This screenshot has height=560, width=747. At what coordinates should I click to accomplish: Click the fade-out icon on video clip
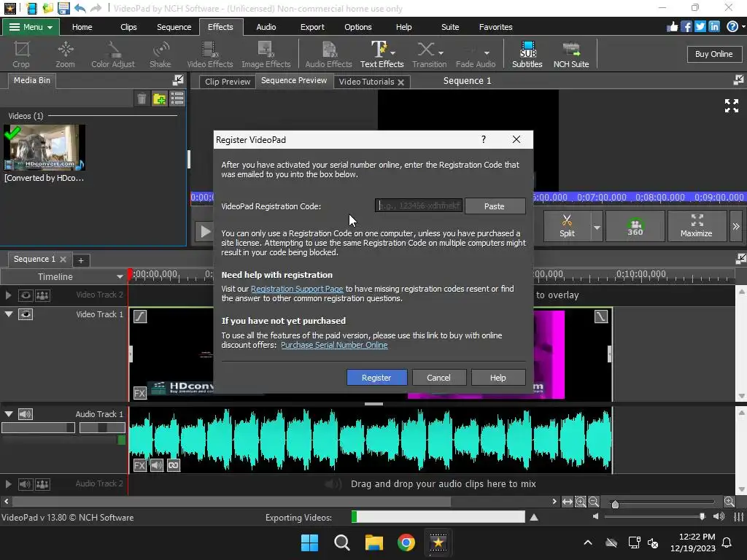[x=601, y=316]
